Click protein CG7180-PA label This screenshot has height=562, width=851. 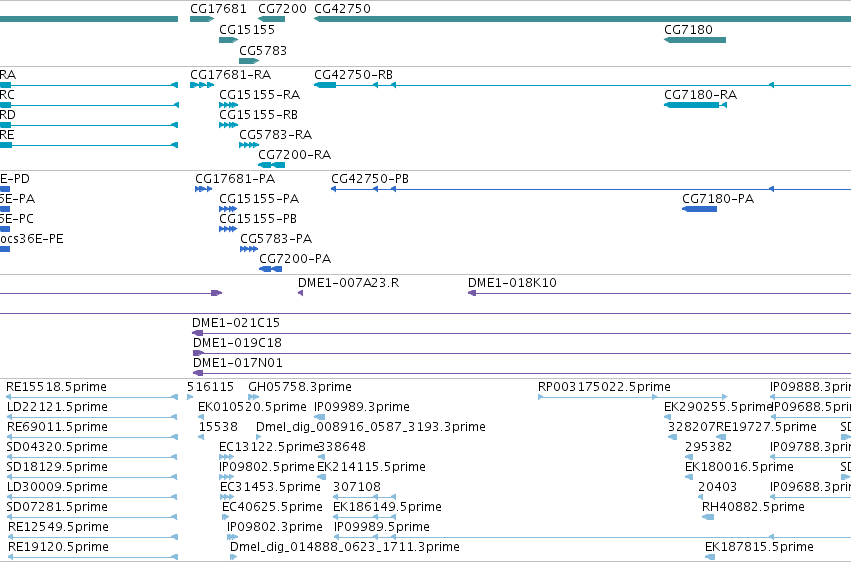[718, 199]
